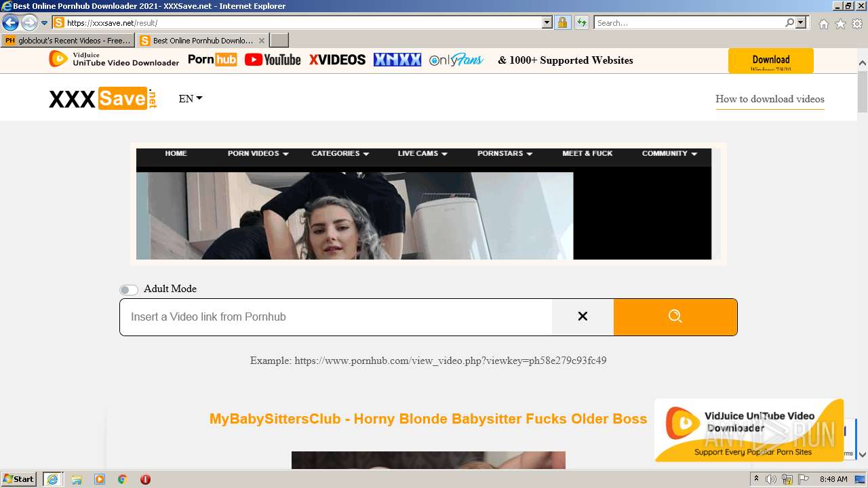
Task: Expand PORNSTARS menu in ad
Action: [x=505, y=153]
